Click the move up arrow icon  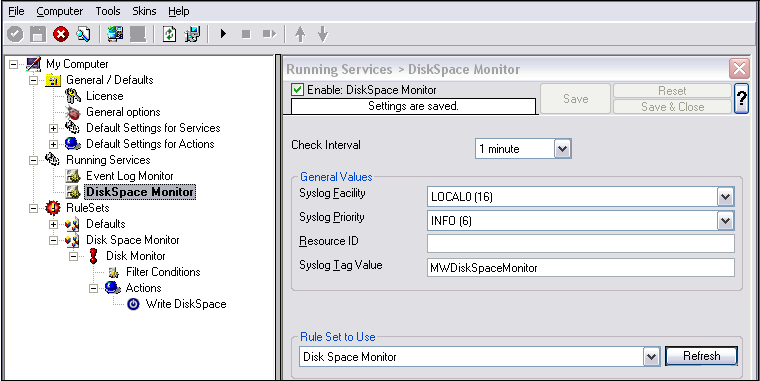pyautogui.click(x=300, y=34)
